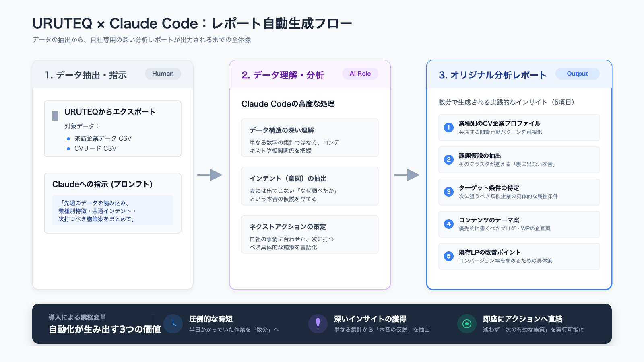Click the Human tag label
This screenshot has height=362, width=644.
point(163,74)
